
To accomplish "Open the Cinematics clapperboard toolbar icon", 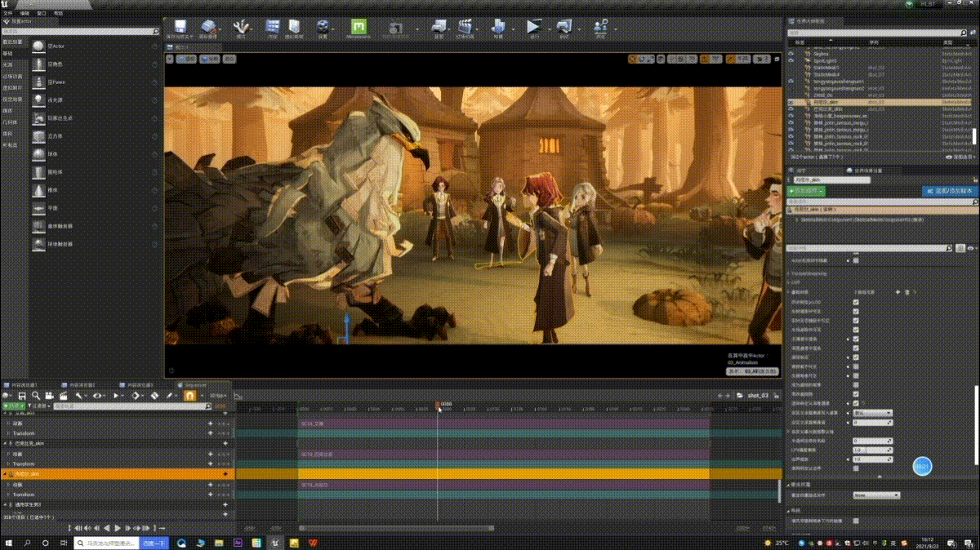I will click(x=465, y=29).
